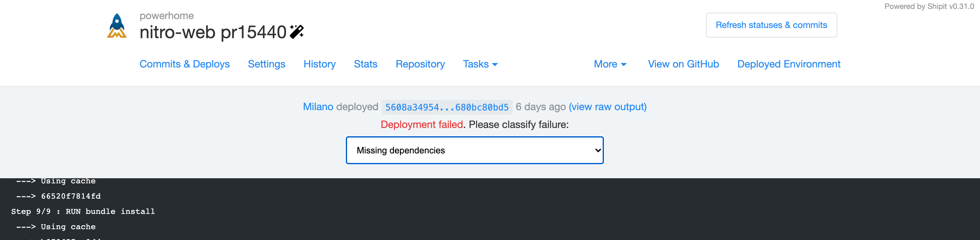The image size is (980, 240).
Task: Navigate to the History page
Action: point(319,64)
